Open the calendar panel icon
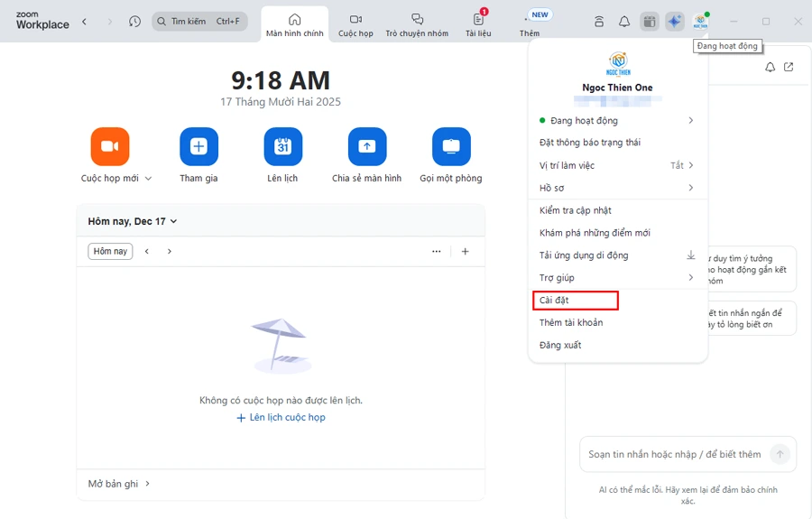The image size is (812, 519). [650, 22]
